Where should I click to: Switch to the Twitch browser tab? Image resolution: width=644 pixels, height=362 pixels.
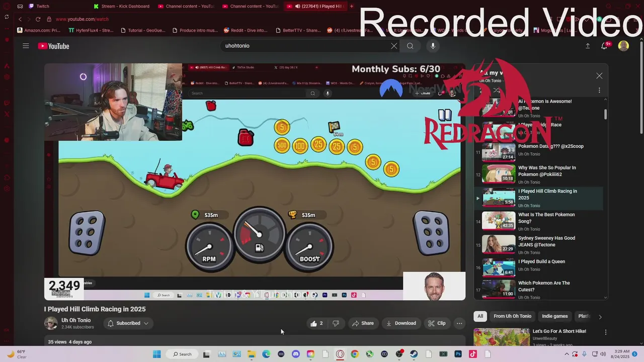[x=43, y=6]
